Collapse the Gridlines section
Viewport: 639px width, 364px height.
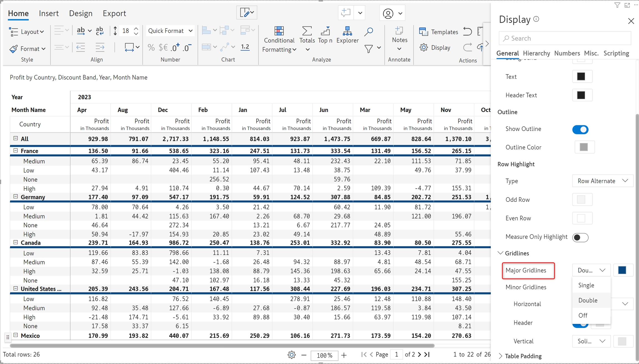[x=501, y=253]
